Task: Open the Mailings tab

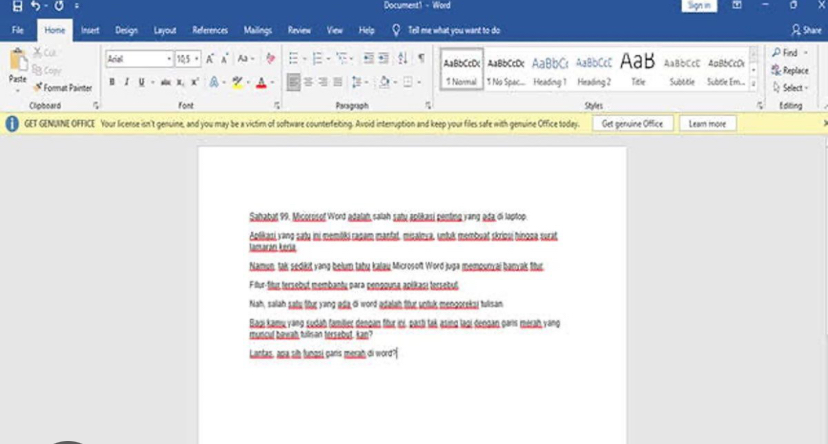Action: click(257, 31)
